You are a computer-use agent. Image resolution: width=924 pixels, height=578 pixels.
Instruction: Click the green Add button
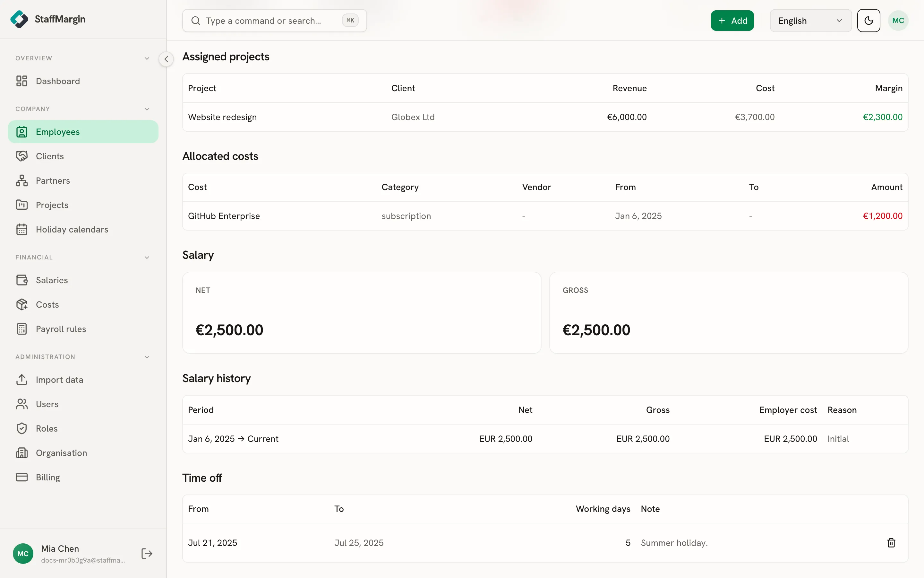pyautogui.click(x=732, y=21)
